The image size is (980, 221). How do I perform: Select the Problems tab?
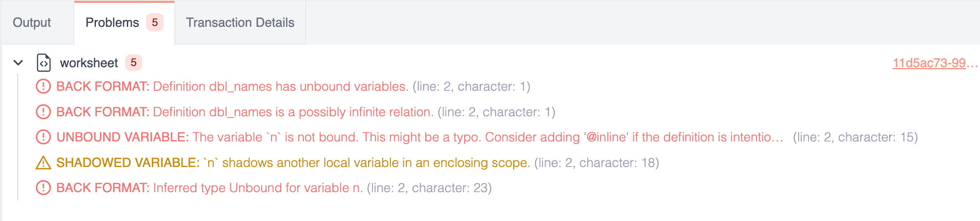click(112, 23)
